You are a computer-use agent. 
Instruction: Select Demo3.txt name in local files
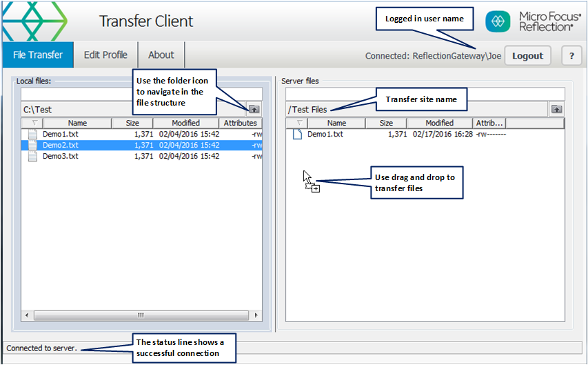point(61,156)
